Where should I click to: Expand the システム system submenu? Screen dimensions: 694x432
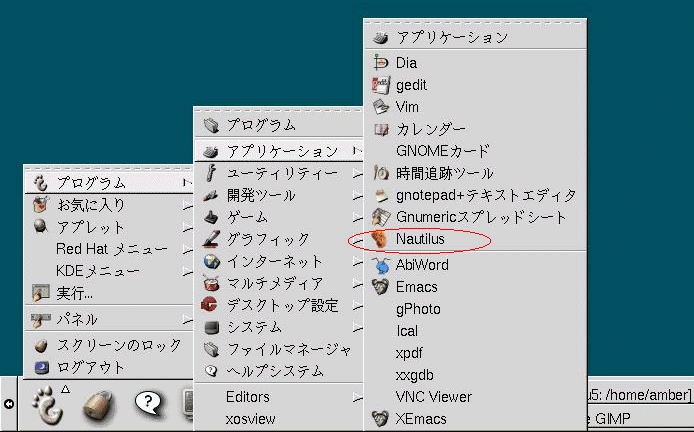pos(279,327)
